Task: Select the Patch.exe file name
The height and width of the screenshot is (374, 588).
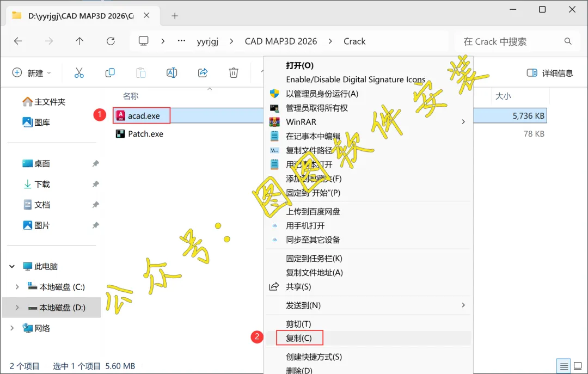Action: click(146, 134)
